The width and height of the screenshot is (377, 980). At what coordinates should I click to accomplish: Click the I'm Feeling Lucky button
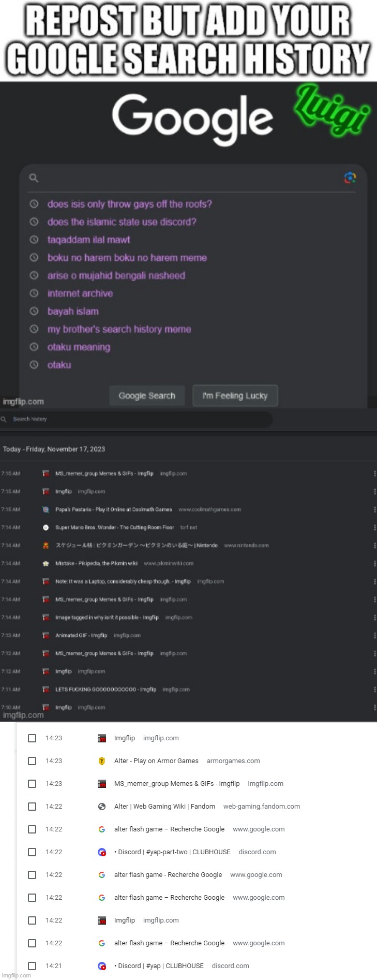click(x=235, y=396)
